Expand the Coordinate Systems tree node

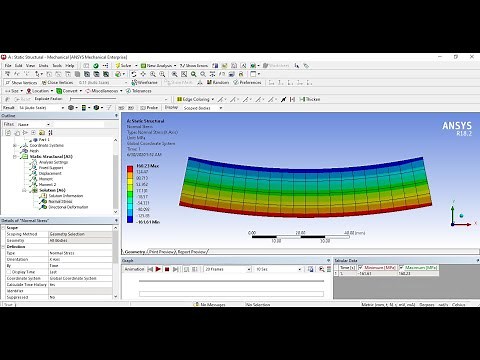point(15,145)
